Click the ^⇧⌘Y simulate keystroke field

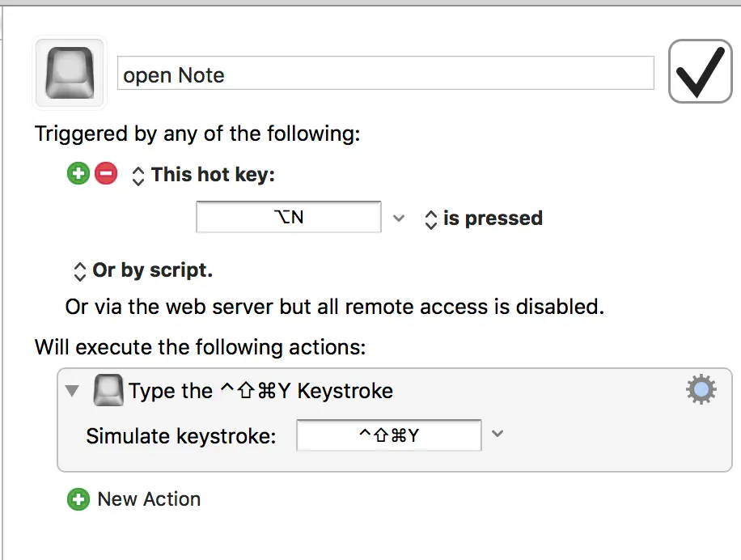tap(389, 435)
